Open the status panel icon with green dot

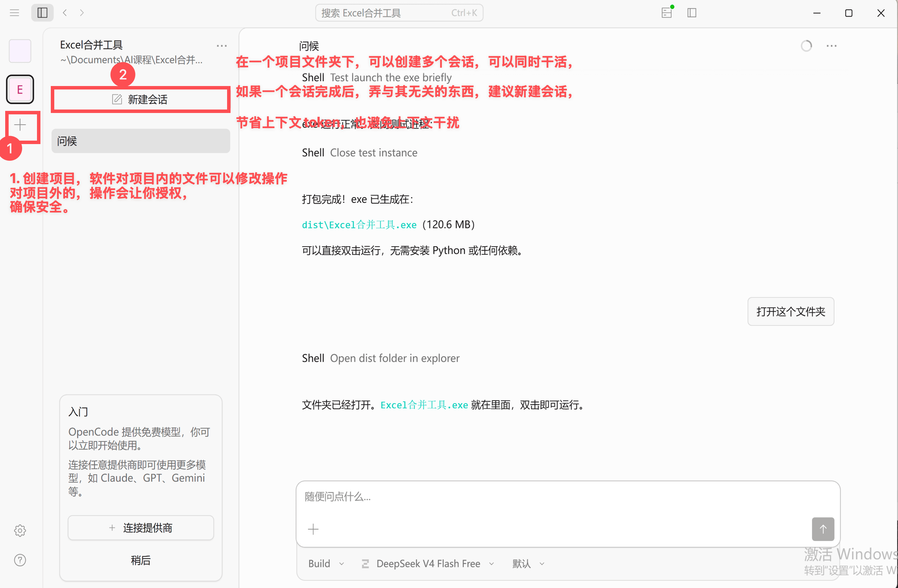coord(667,13)
